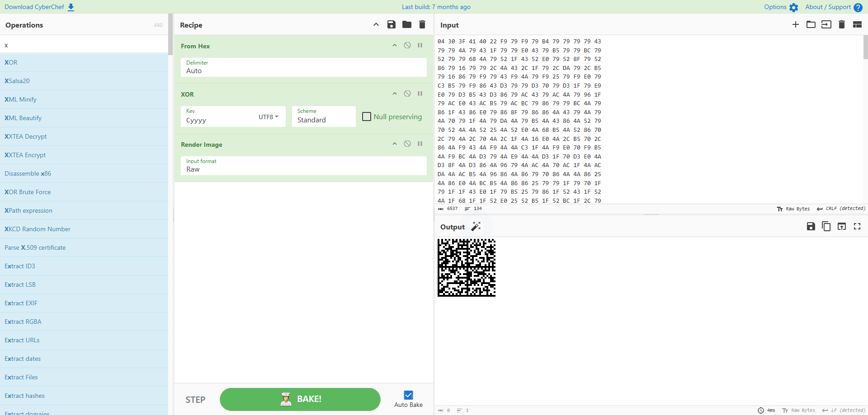The image size is (868, 415).
Task: Open a file as input
Action: click(x=811, y=25)
